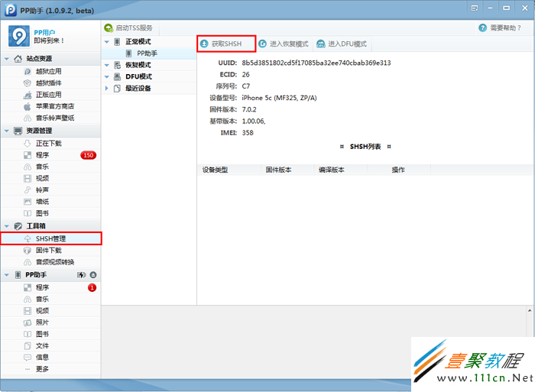Collapse the 站点资源 section arrow

point(6,59)
